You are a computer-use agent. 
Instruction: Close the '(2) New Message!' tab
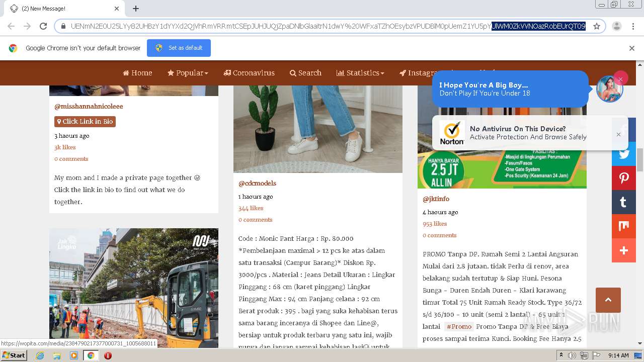click(117, 9)
